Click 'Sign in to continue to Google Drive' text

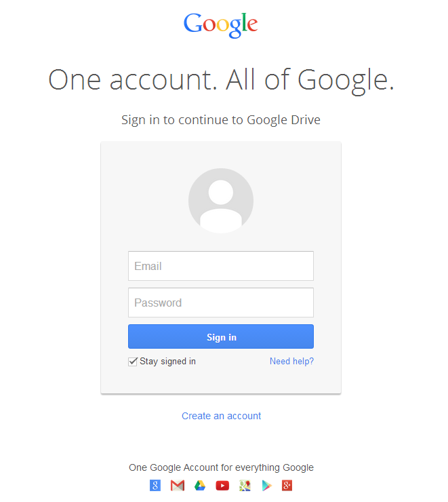pos(221,120)
